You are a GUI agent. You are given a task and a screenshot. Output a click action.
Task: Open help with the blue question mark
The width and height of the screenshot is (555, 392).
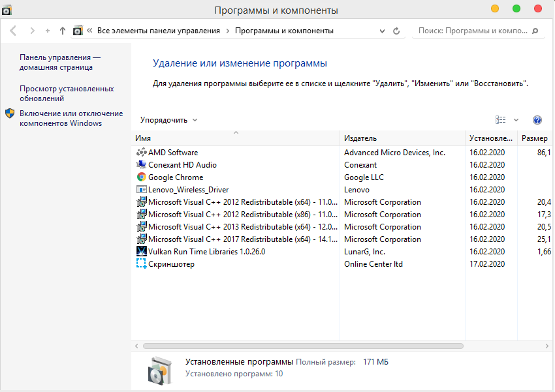click(x=537, y=120)
